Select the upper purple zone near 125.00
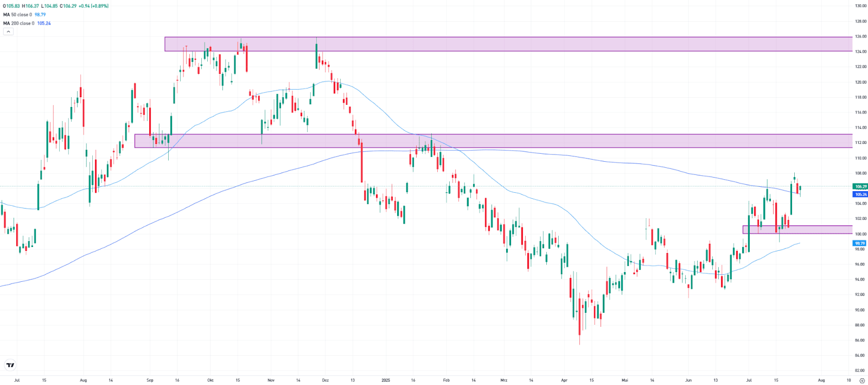This screenshot has height=385, width=868. (x=508, y=44)
